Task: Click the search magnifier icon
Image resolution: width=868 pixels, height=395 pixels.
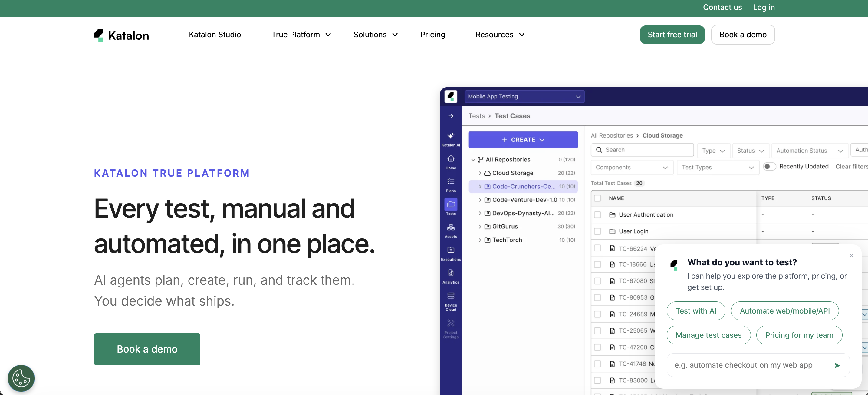Action: [x=599, y=150]
